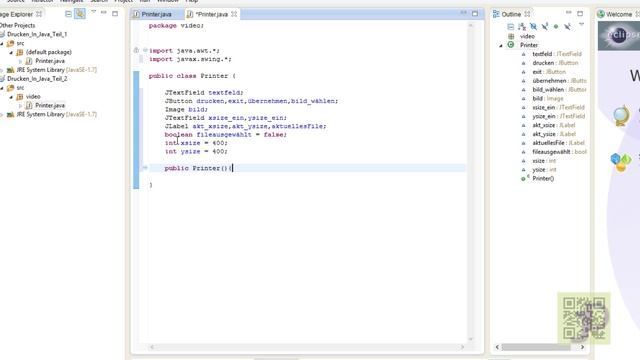Click Collapse All in Package Explorer toolbar
This screenshot has height=360, width=640.
point(68,14)
